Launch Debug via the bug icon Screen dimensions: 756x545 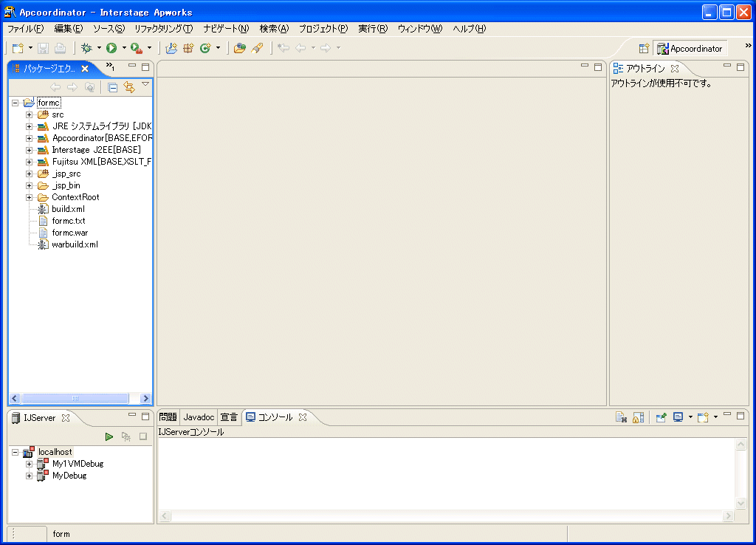[87, 48]
